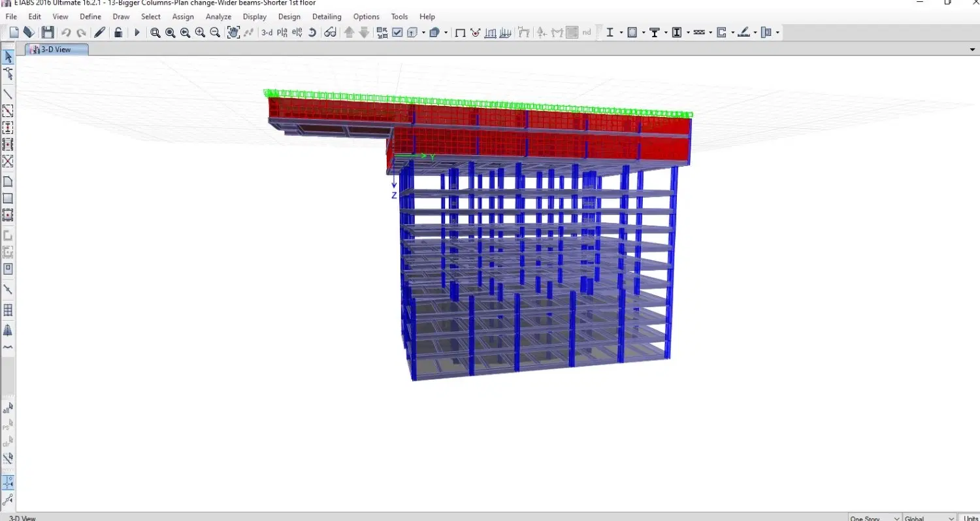The width and height of the screenshot is (980, 521).
Task: Open the window list dropdown arrow
Action: pyautogui.click(x=973, y=50)
